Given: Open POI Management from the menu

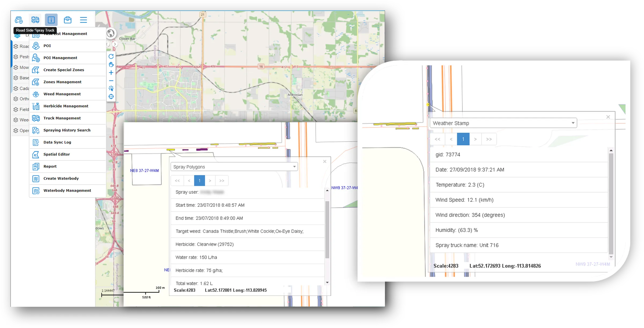Looking at the screenshot, I should [x=68, y=58].
